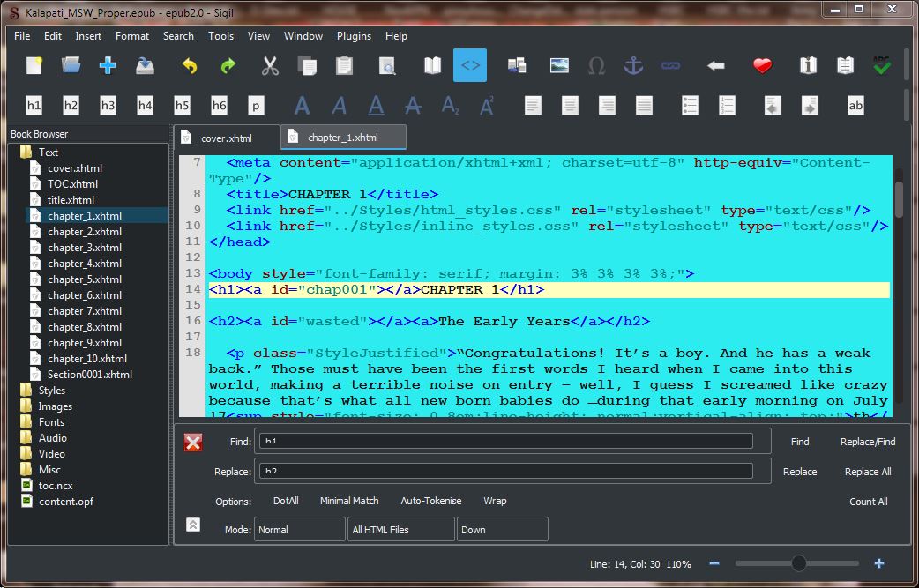Viewport: 919px width, 588px height.
Task: Click the Insert Special Character omega icon
Action: 596,66
